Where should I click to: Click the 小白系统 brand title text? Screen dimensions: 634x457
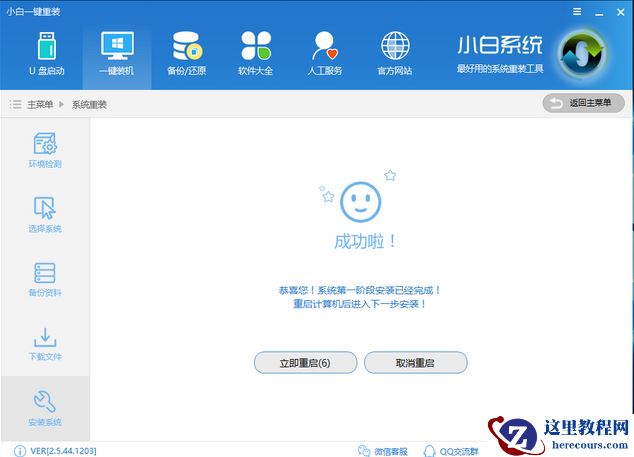pos(500,44)
